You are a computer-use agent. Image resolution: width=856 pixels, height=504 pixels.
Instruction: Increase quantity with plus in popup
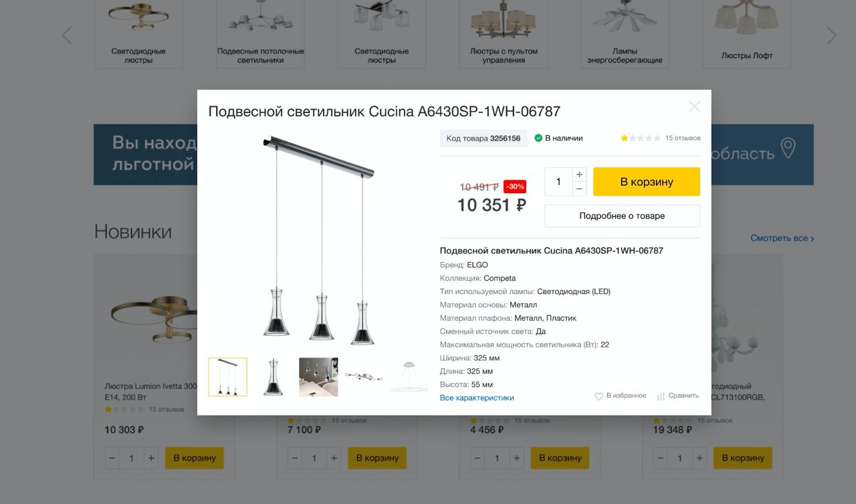580,174
